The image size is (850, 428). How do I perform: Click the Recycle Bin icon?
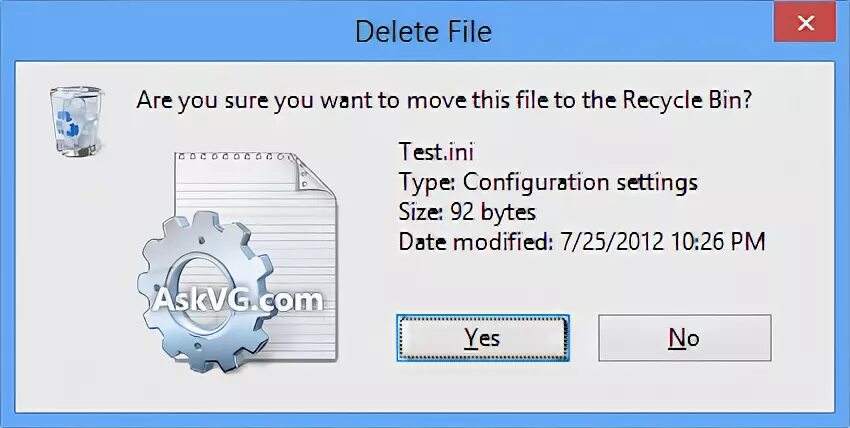pos(75,122)
